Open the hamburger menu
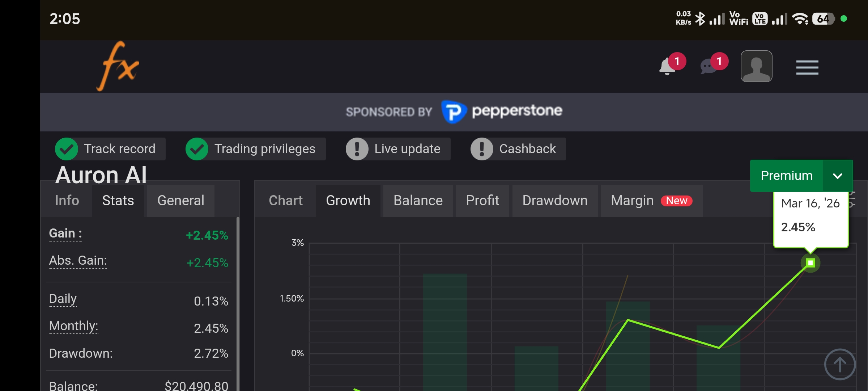Viewport: 868px width, 391px height. point(807,67)
